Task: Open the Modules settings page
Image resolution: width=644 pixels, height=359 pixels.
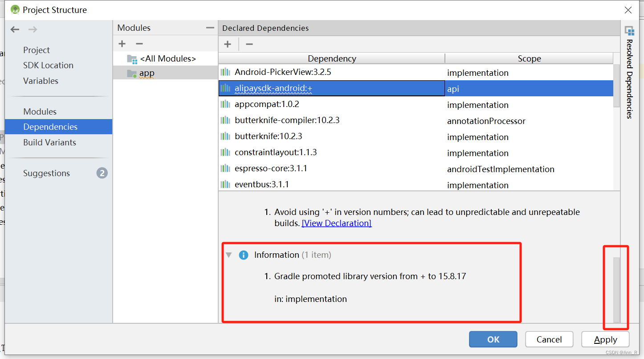Action: pyautogui.click(x=40, y=111)
